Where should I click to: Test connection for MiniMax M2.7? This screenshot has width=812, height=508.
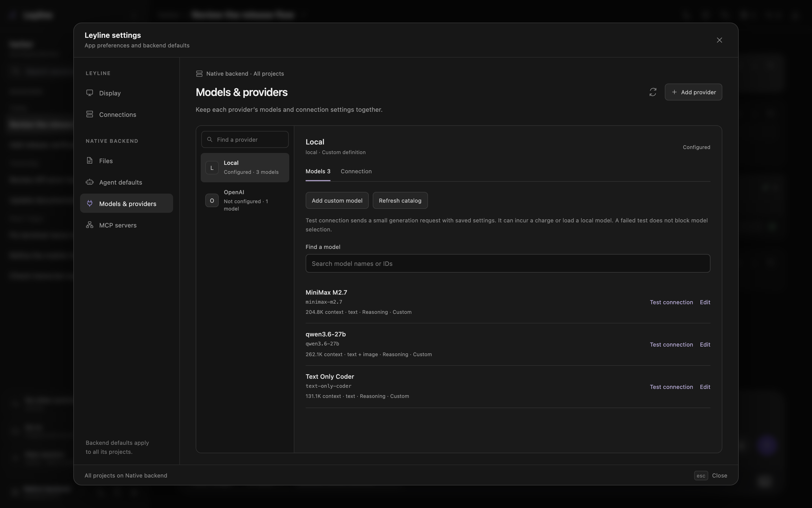[671, 302]
